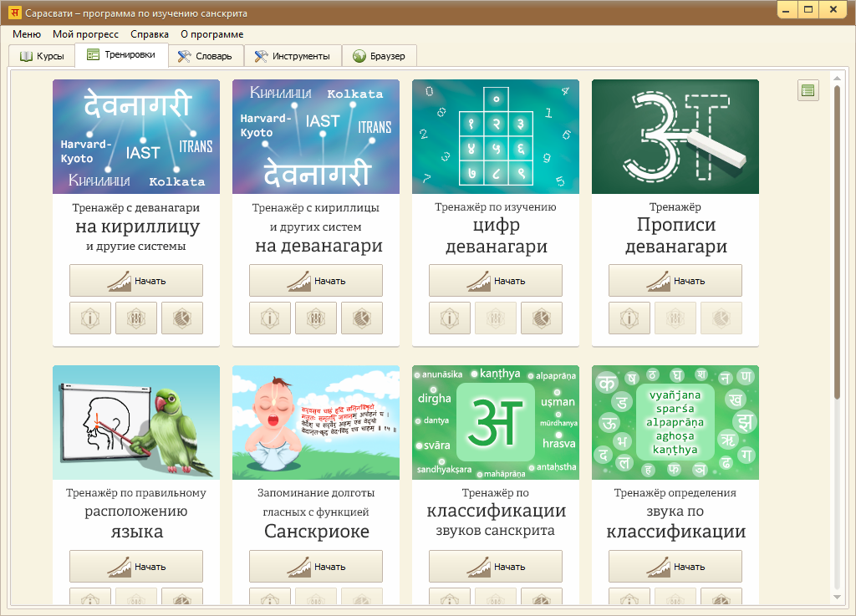Click the Санскриоке baby thumbnail image

(x=316, y=422)
